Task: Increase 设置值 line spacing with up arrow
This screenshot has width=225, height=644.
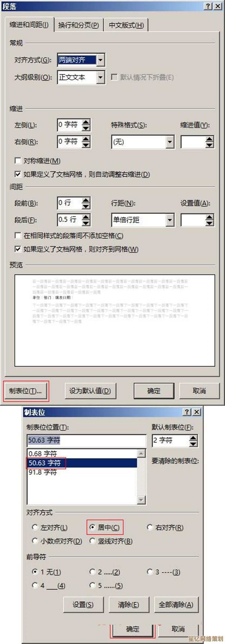Action: pyautogui.click(x=210, y=217)
